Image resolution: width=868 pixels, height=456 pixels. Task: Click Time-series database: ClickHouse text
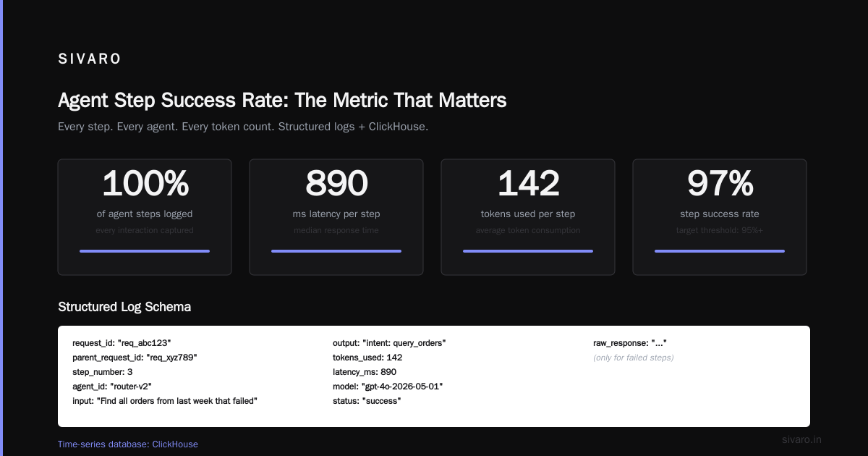128,444
